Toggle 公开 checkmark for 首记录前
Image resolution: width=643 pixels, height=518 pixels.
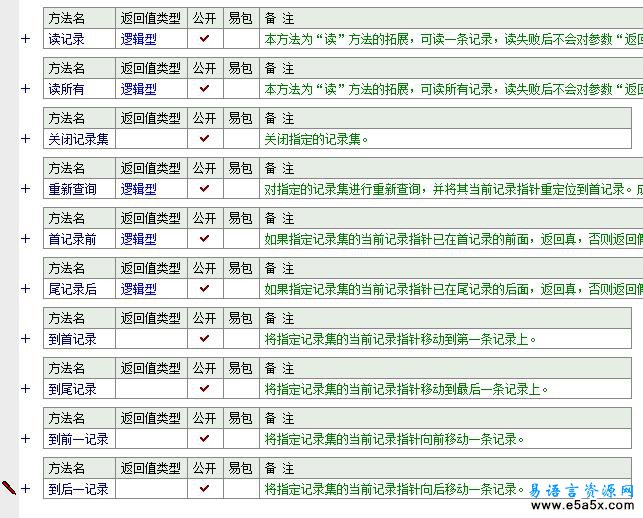[x=205, y=239]
